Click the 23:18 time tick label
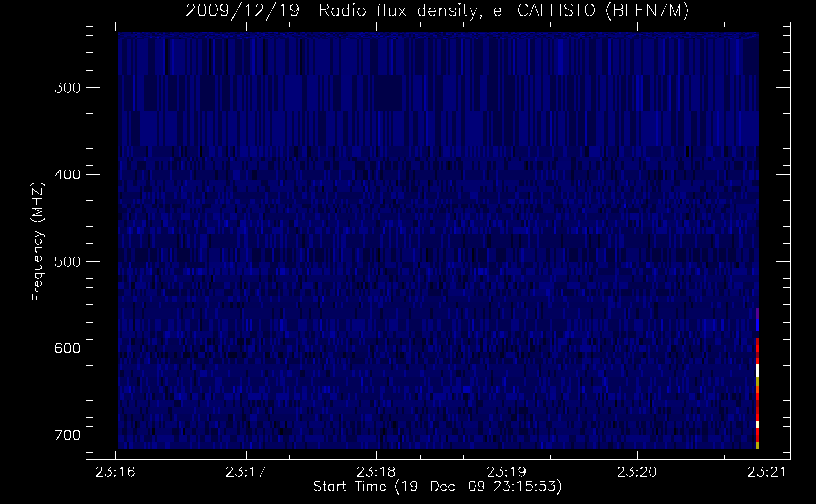 click(376, 472)
